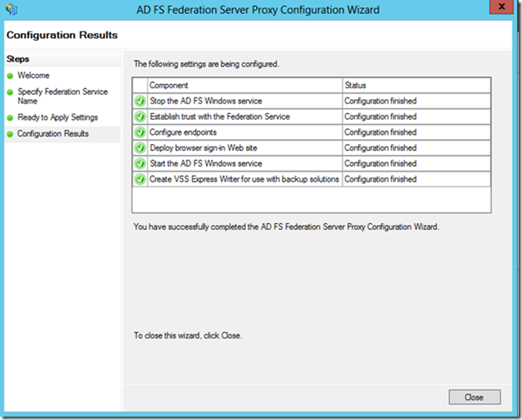
Task: Click Configuration finished status for VSS Express Writer
Action: (x=417, y=179)
